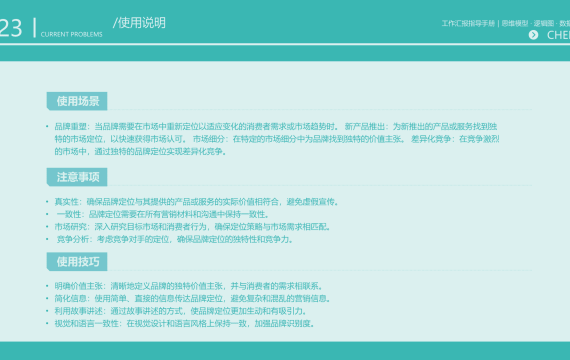Click the 利用故事讲述 bullet line

pyautogui.click(x=181, y=311)
